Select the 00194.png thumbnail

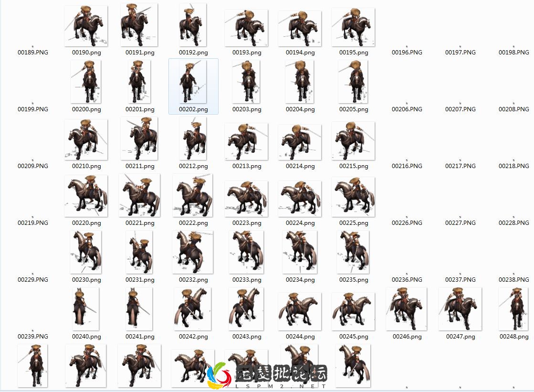coord(300,29)
